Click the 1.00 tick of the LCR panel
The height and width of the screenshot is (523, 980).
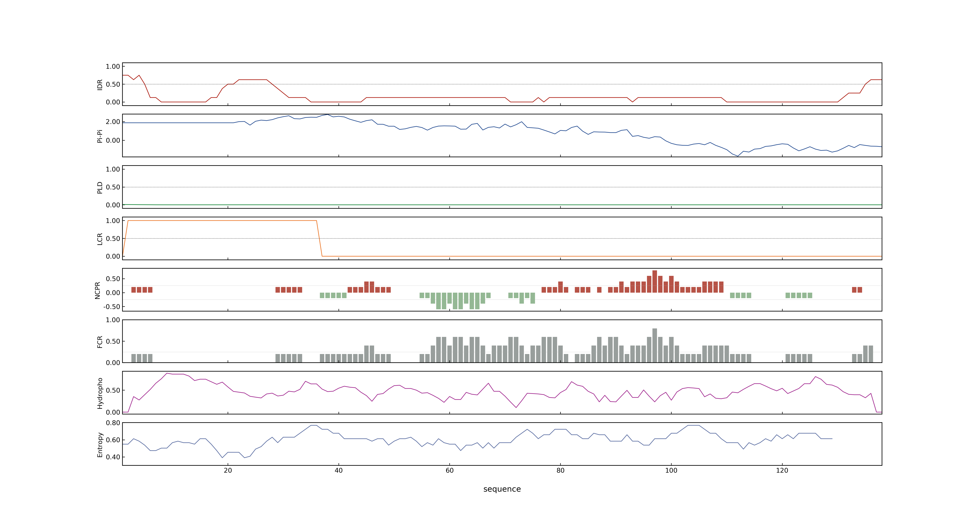(113, 221)
